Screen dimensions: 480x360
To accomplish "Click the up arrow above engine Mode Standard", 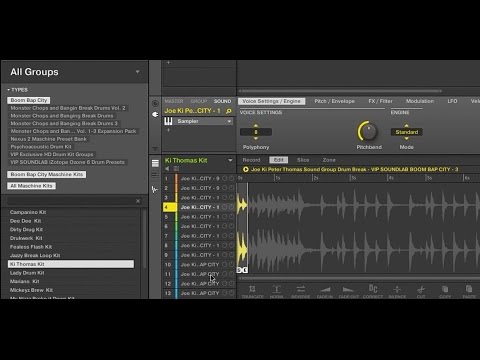I will (406, 126).
